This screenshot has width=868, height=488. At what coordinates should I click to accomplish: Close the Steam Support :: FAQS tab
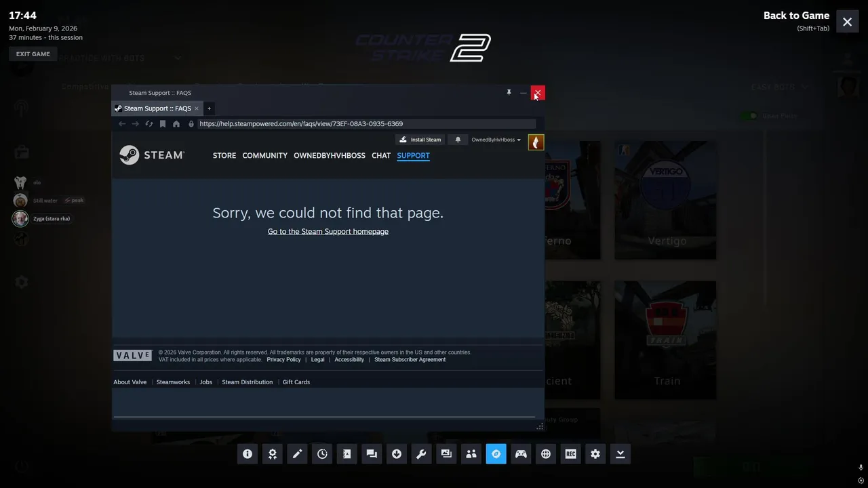coord(197,108)
